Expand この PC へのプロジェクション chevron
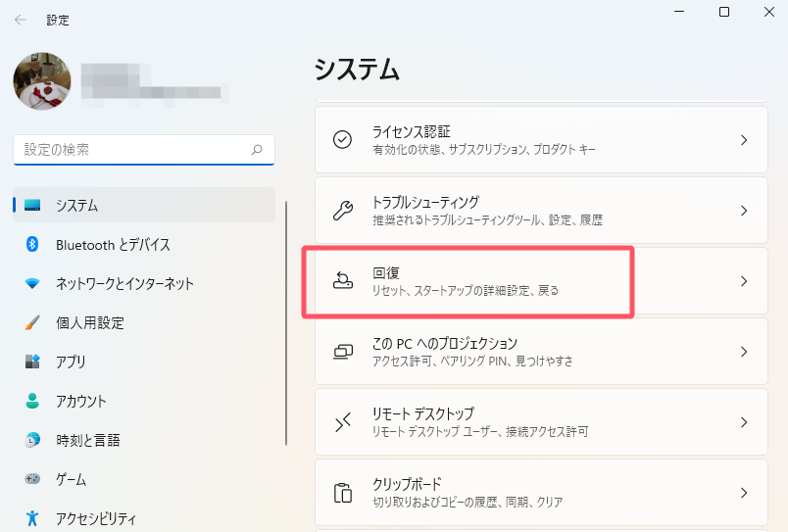Viewport: 788px width, 532px height. [744, 351]
